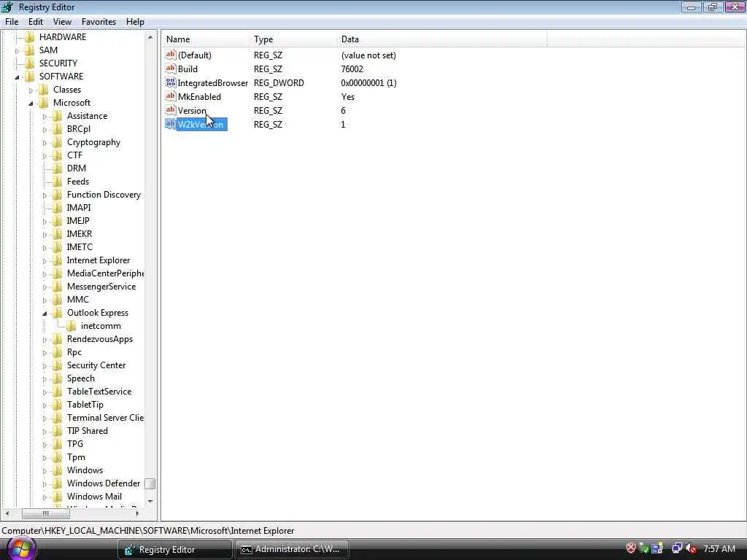The image size is (747, 560).
Task: Click the red security shield tray icon
Action: (x=631, y=548)
